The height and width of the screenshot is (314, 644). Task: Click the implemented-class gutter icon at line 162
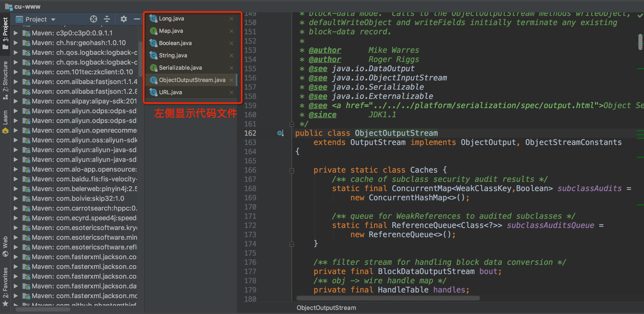point(281,133)
